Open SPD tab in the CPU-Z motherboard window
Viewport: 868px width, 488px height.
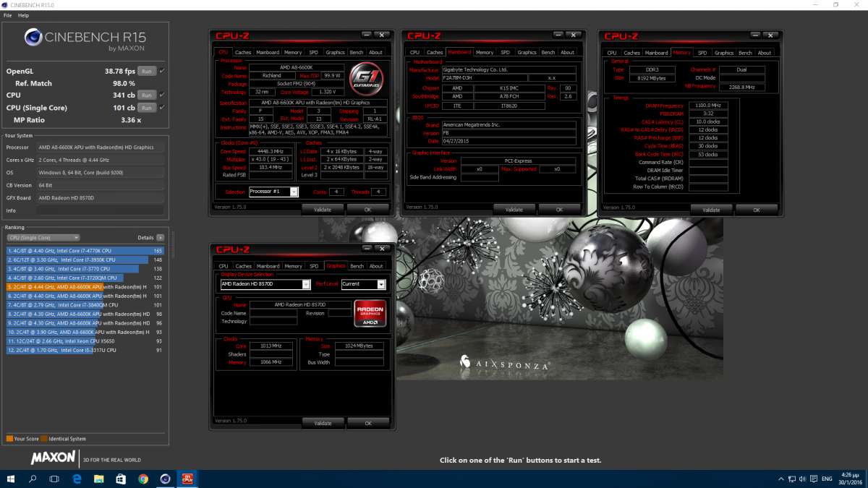pyautogui.click(x=505, y=52)
